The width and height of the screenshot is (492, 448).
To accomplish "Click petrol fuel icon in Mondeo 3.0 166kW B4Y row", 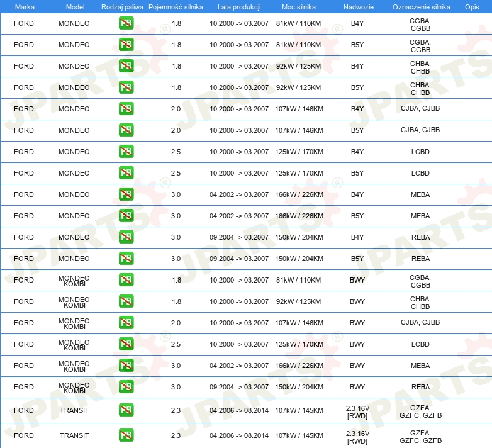I will pos(126,194).
